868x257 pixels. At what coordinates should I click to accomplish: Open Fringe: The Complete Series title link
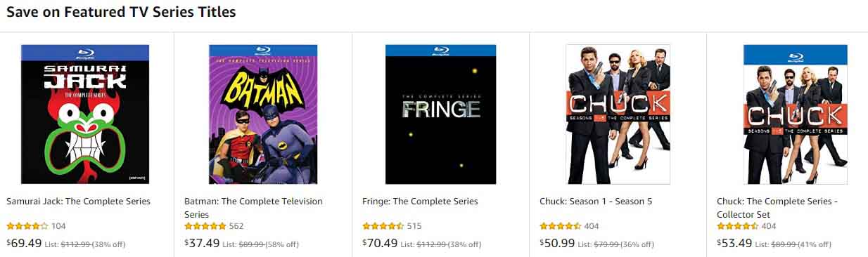click(x=420, y=202)
